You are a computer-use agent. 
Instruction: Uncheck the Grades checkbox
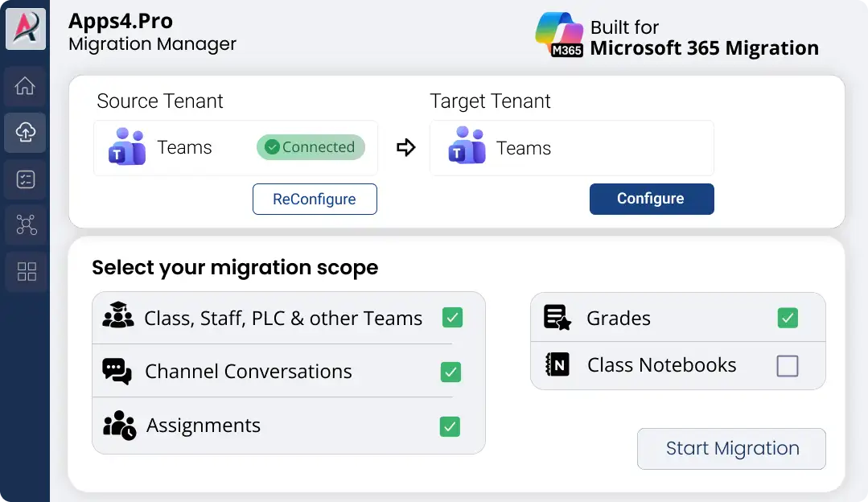[x=788, y=318]
